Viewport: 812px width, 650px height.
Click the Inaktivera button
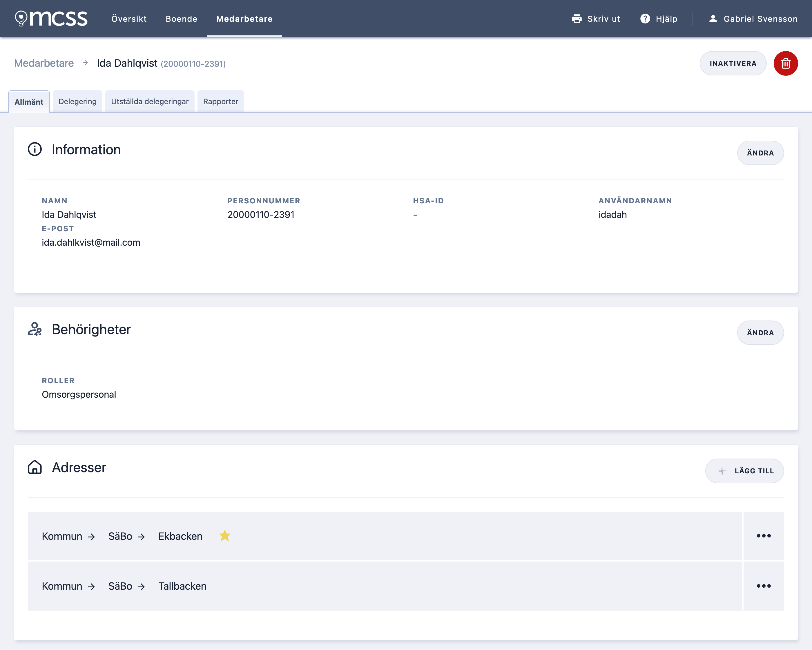733,63
